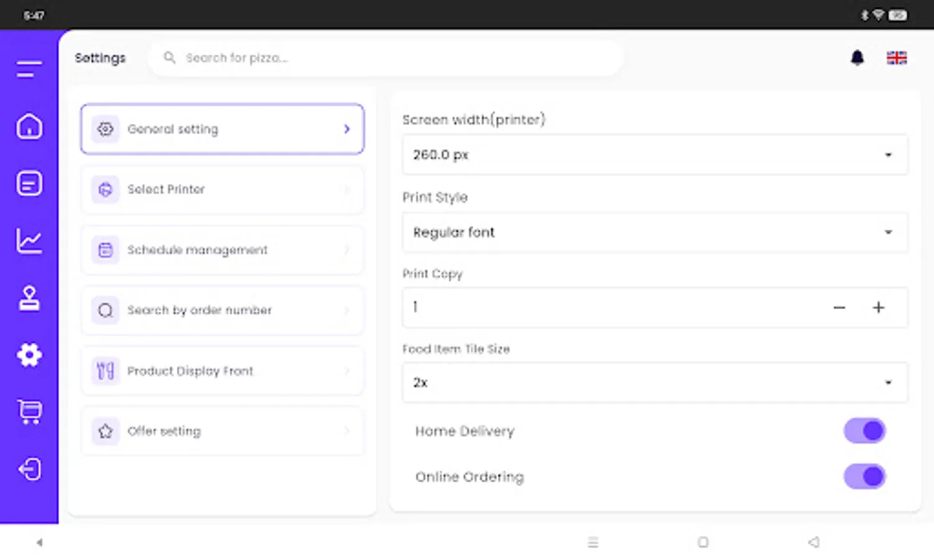Open the sales chart sidebar icon
The image size is (934, 560).
[29, 241]
